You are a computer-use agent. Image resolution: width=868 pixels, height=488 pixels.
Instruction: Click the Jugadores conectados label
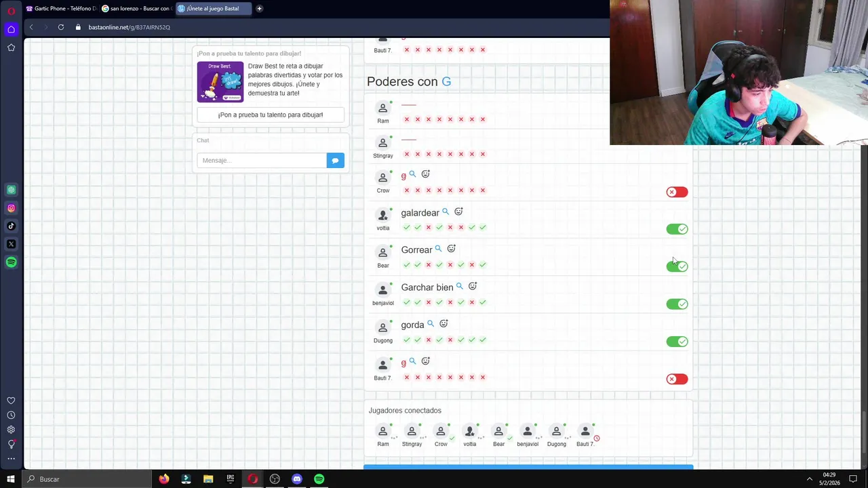coord(405,411)
